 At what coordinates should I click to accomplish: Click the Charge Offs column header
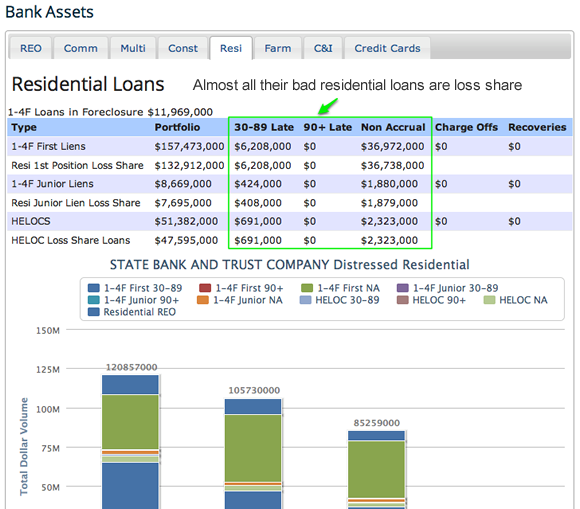pos(466,127)
